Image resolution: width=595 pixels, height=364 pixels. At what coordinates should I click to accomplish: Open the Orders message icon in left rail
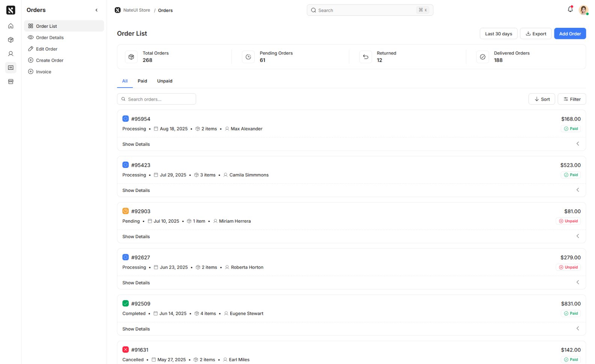(11, 68)
